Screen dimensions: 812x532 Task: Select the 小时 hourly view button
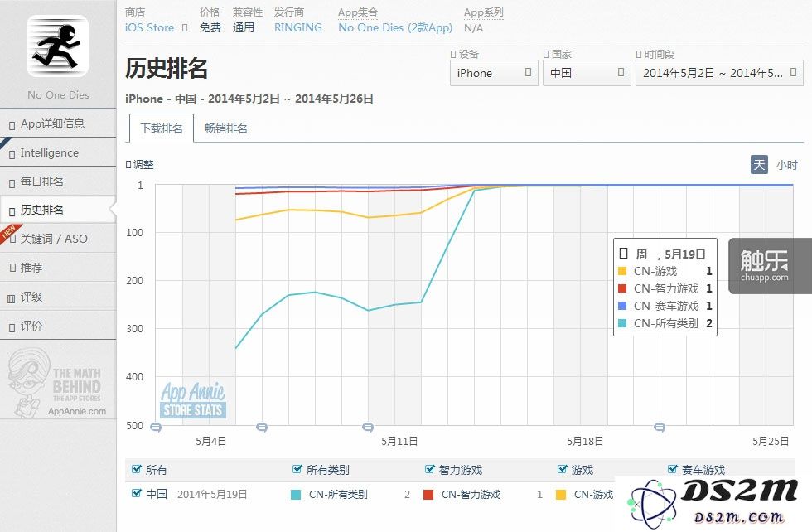click(786, 165)
